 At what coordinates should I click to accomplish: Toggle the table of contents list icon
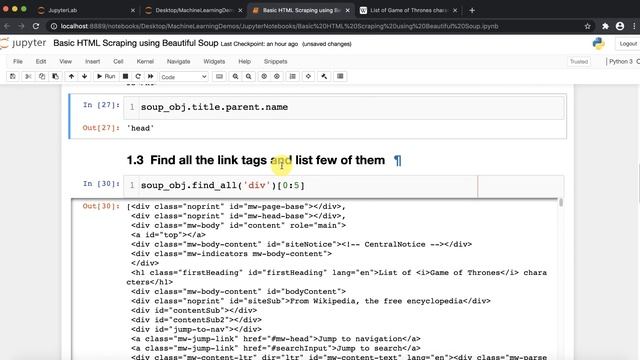[x=293, y=76]
